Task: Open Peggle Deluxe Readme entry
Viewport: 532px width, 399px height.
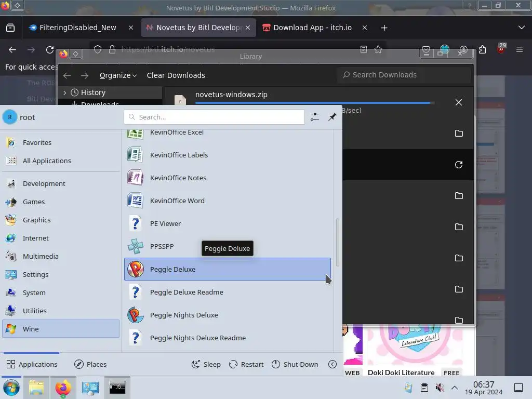Action: (228, 292)
